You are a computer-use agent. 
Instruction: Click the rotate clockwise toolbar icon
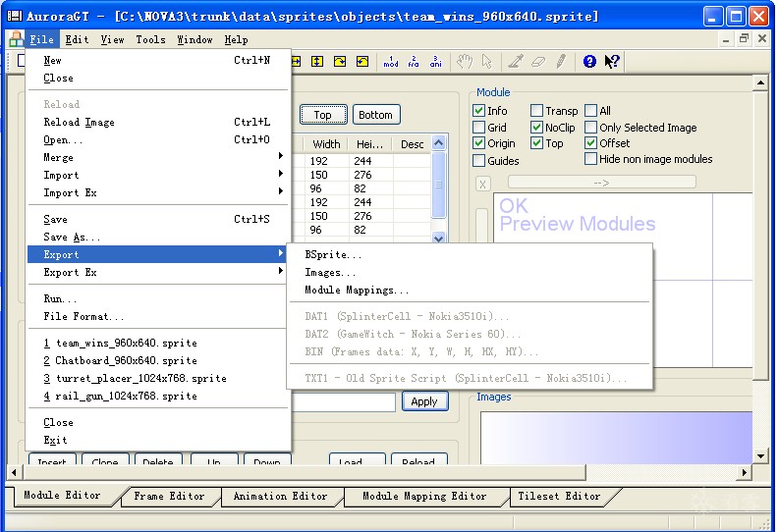340,62
